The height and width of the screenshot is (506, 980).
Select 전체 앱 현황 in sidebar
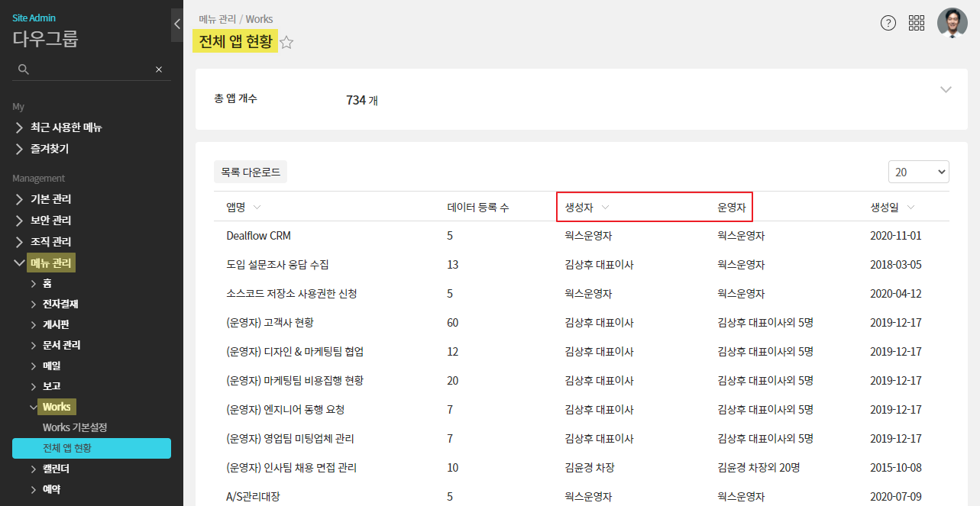click(x=91, y=448)
